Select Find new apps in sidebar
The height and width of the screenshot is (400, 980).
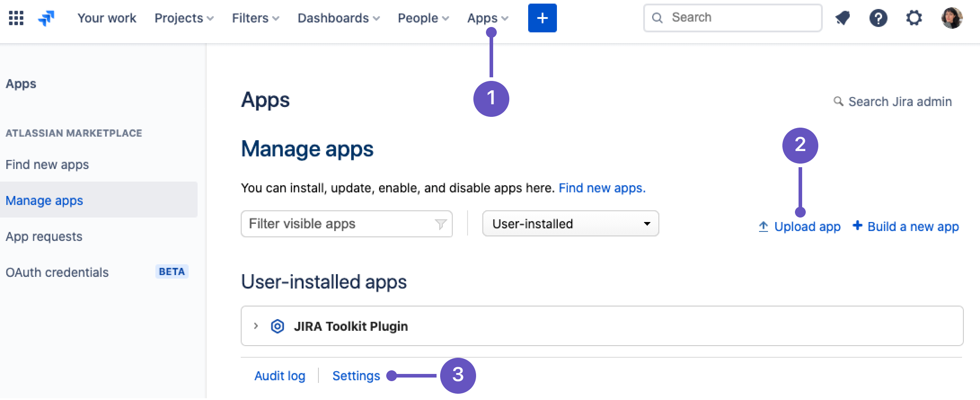[x=47, y=164]
